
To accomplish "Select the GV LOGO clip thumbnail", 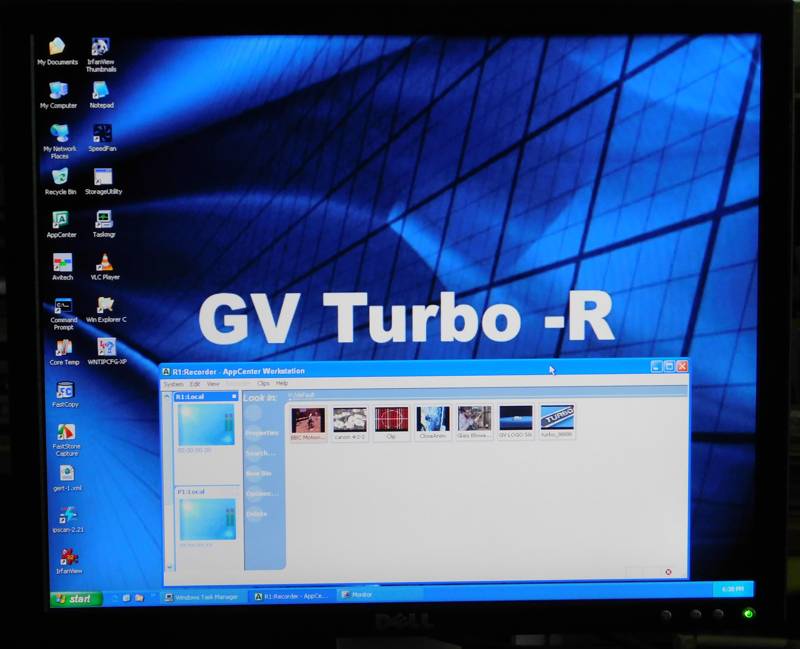I will click(516, 422).
